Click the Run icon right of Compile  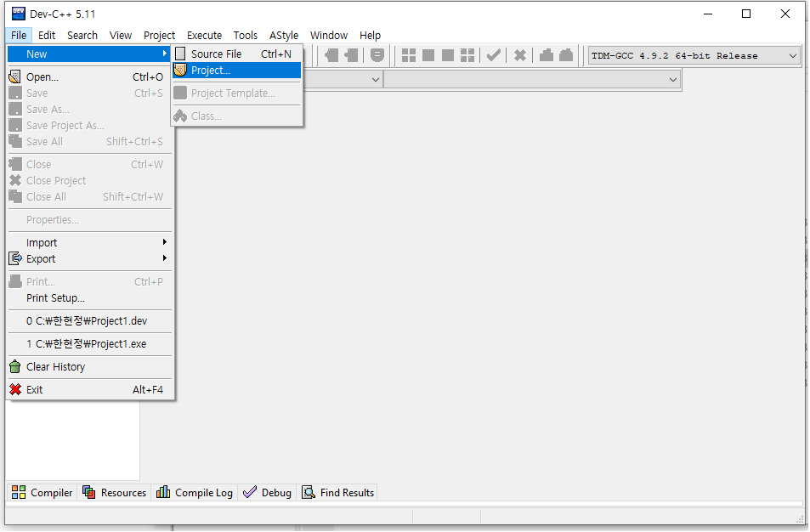pyautogui.click(x=428, y=55)
